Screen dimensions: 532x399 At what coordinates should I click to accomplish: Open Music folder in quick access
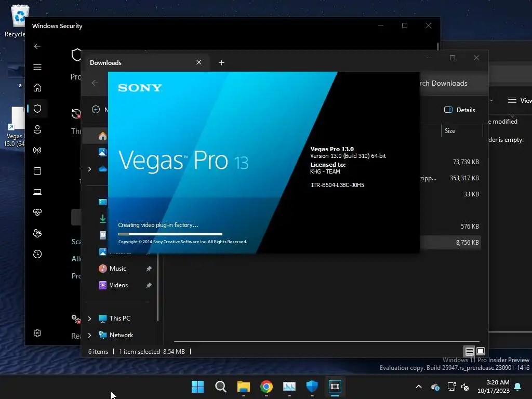117,269
